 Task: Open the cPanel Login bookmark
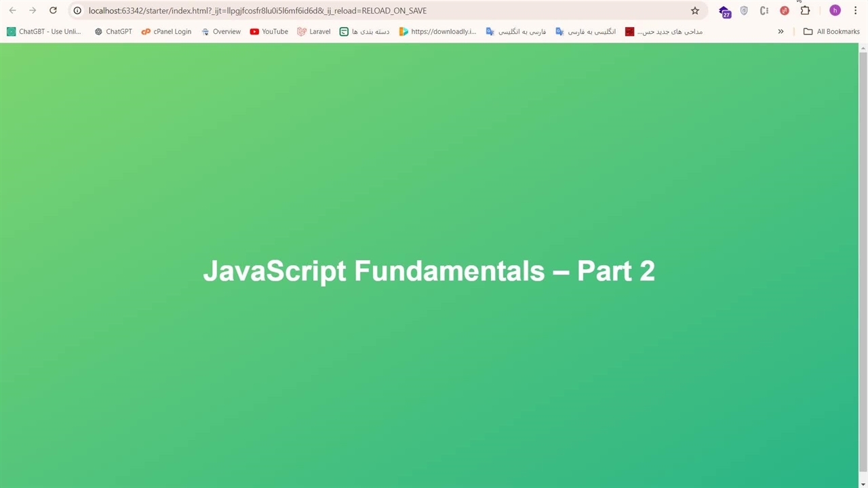[x=166, y=31]
